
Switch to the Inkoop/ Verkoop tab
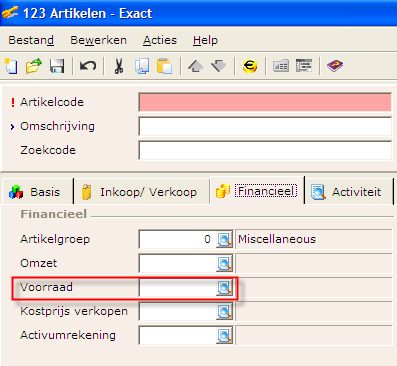[142, 191]
